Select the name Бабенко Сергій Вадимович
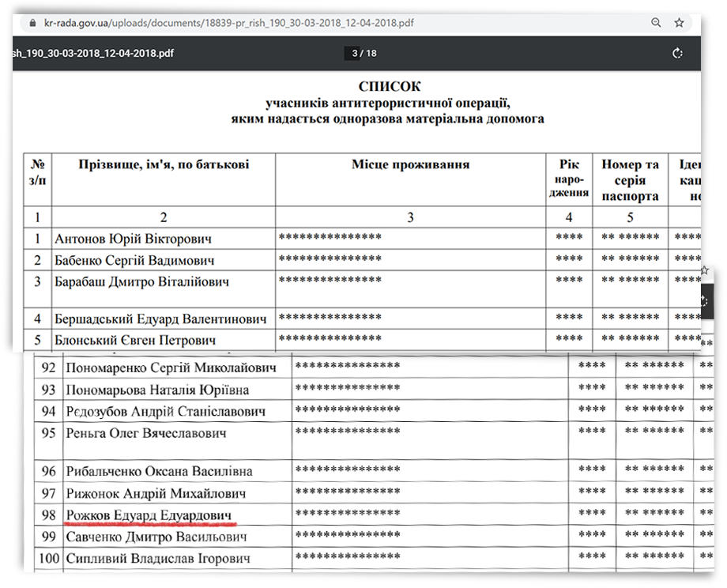Screen dimensions: 727x588 tap(134, 260)
